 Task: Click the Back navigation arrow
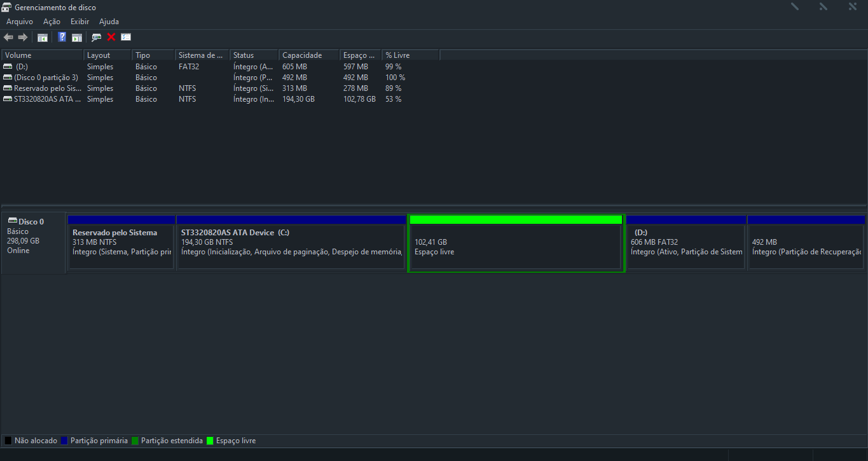8,37
